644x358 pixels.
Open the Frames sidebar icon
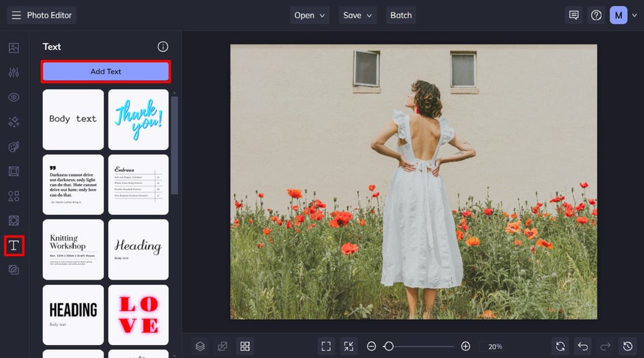coord(14,171)
